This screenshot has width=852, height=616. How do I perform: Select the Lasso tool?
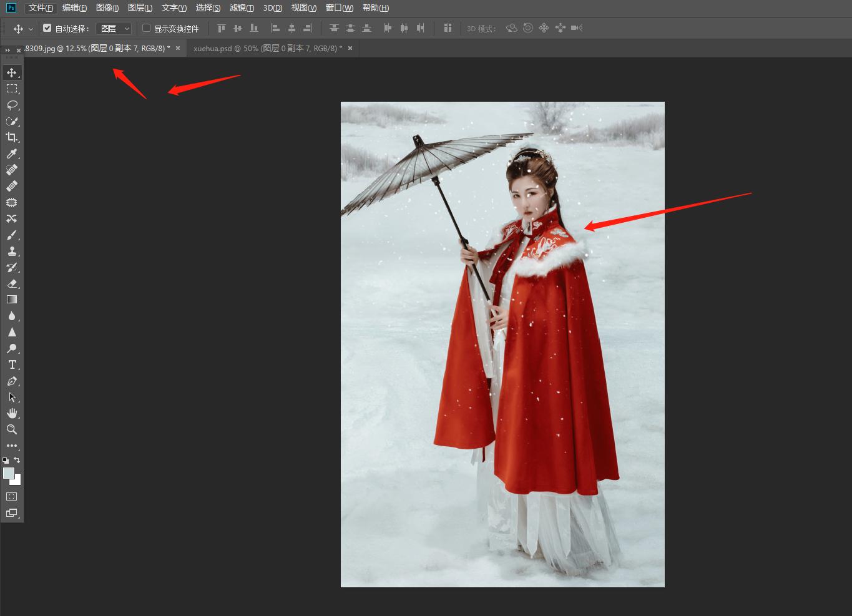pyautogui.click(x=12, y=105)
